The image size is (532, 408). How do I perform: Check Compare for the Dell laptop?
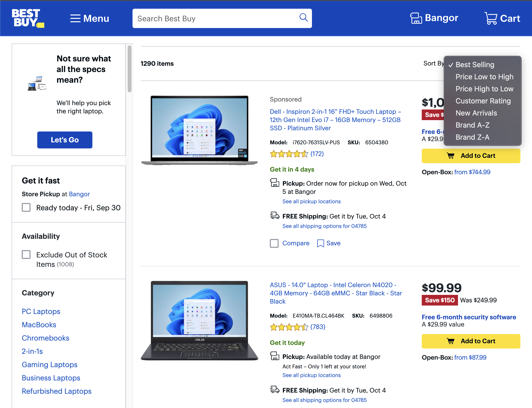274,243
